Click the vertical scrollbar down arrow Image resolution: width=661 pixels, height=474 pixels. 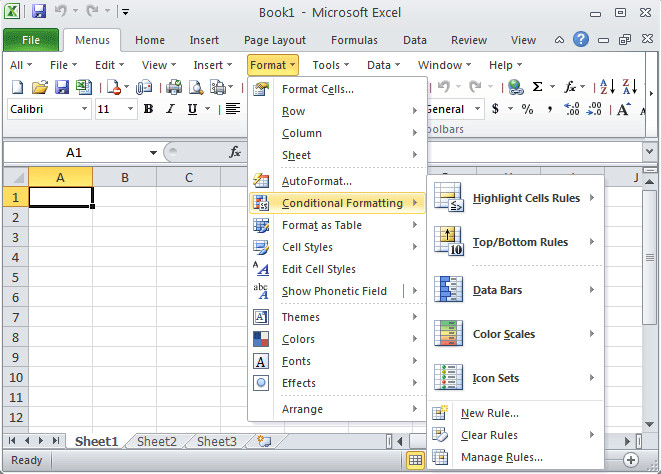(x=650, y=424)
